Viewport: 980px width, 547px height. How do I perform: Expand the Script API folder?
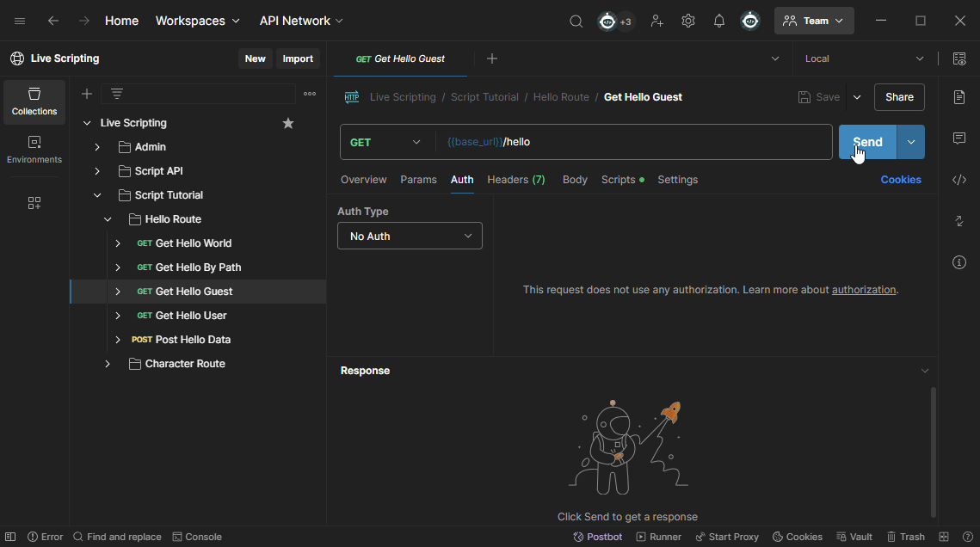[x=97, y=171]
